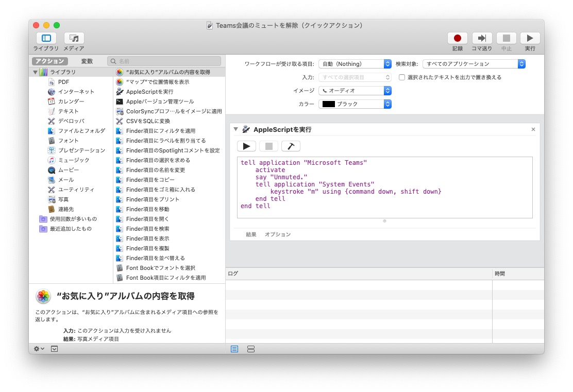Select the ファイルとフォルダ category
573x392 pixels.
[x=72, y=131]
